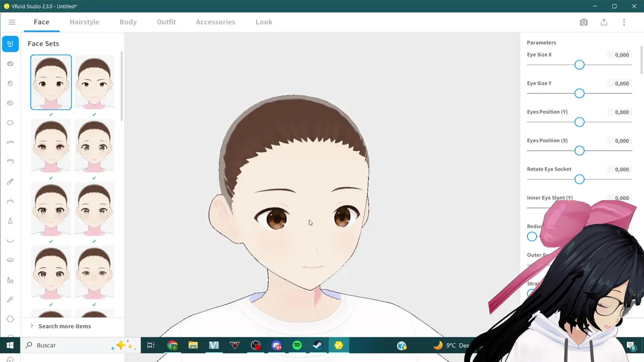Screen dimensions: 644x362
Task: Open File Explorer from taskbar
Action: click(x=193, y=345)
